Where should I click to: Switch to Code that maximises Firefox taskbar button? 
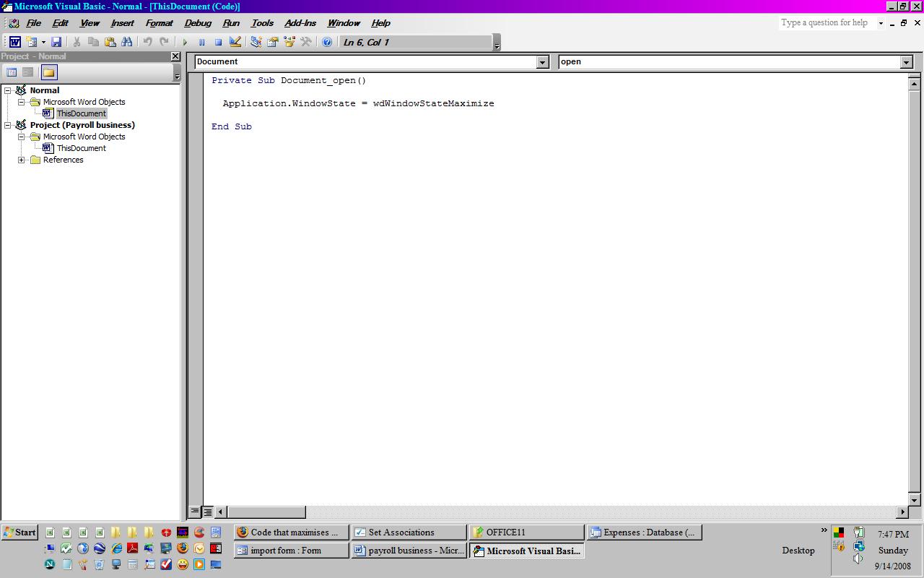tap(292, 532)
